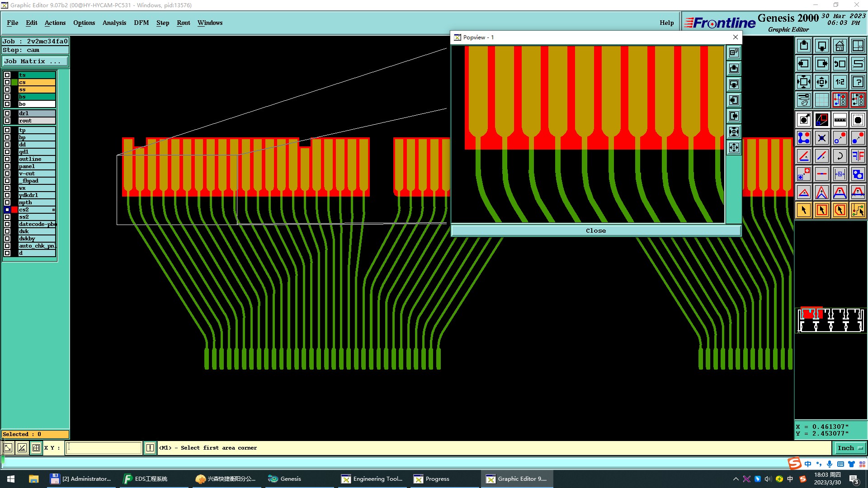Open the Job Matrix selector
868x488 pixels.
[x=35, y=61]
